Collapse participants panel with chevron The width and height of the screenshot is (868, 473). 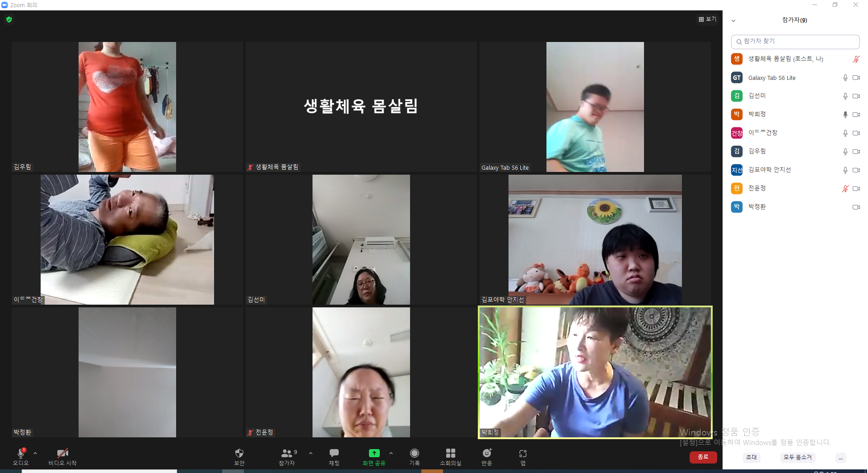[x=733, y=21]
